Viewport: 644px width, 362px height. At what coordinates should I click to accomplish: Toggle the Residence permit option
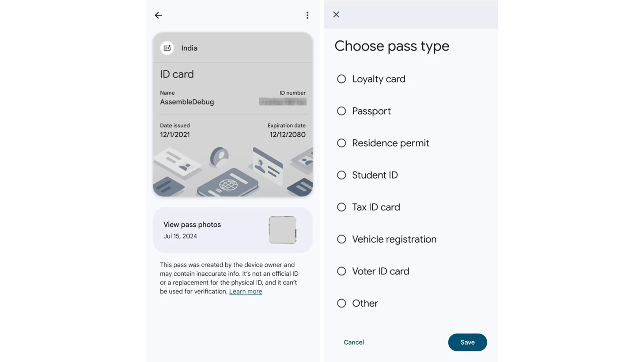coord(341,143)
